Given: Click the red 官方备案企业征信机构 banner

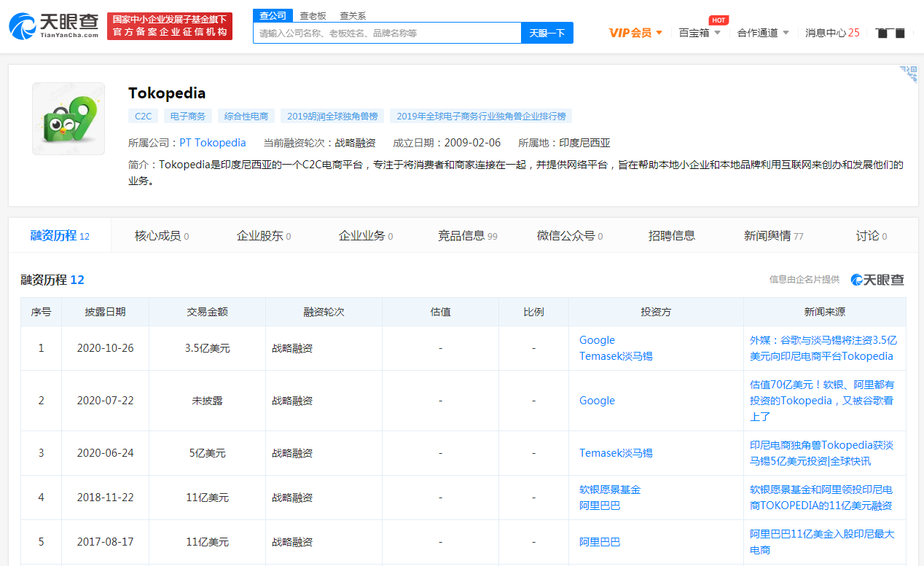Looking at the screenshot, I should tap(170, 26).
